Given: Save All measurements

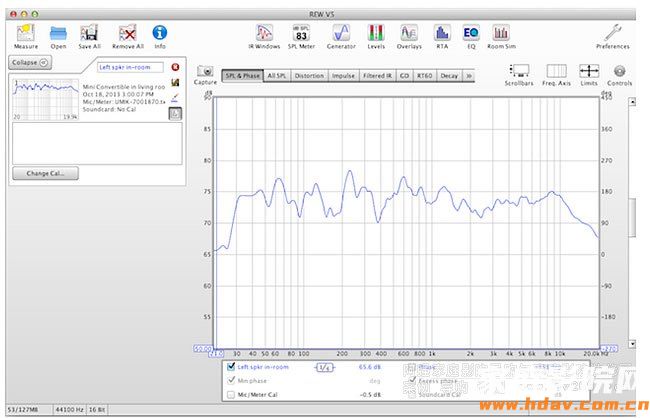Looking at the screenshot, I should [x=90, y=36].
